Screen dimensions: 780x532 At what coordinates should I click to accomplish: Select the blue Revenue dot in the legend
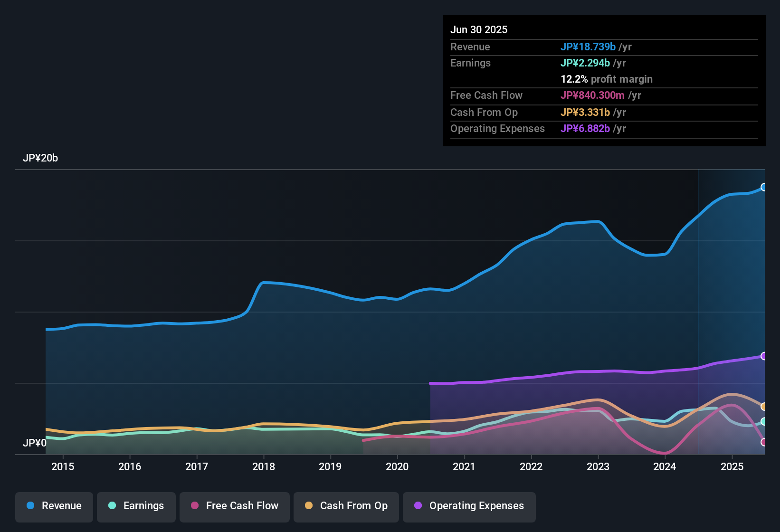click(x=30, y=506)
